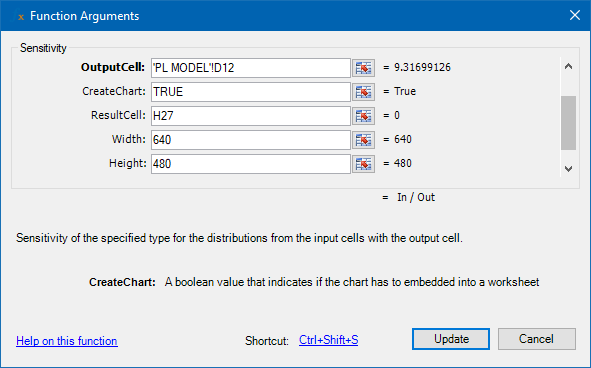This screenshot has height=368, width=591.
Task: Click the OutputCell input field
Action: (251, 68)
